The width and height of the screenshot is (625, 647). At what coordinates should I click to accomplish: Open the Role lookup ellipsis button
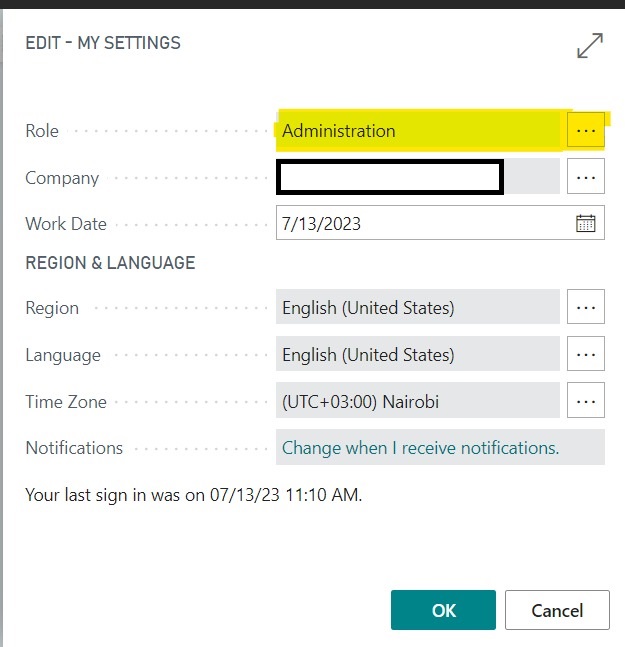click(586, 130)
